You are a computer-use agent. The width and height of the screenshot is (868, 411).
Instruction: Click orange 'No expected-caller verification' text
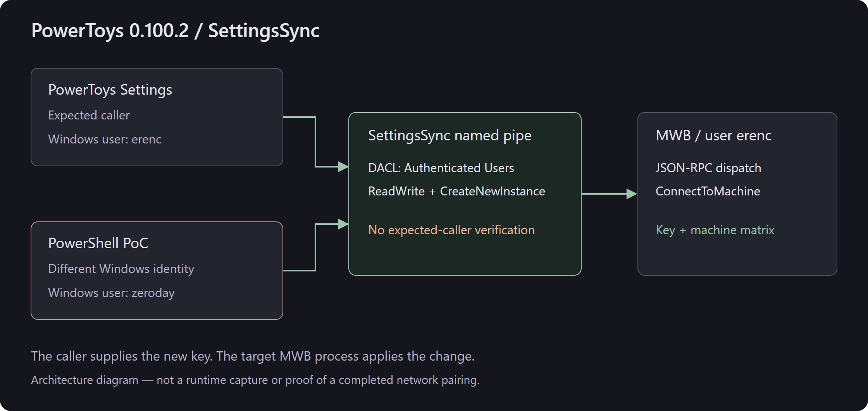pos(451,230)
